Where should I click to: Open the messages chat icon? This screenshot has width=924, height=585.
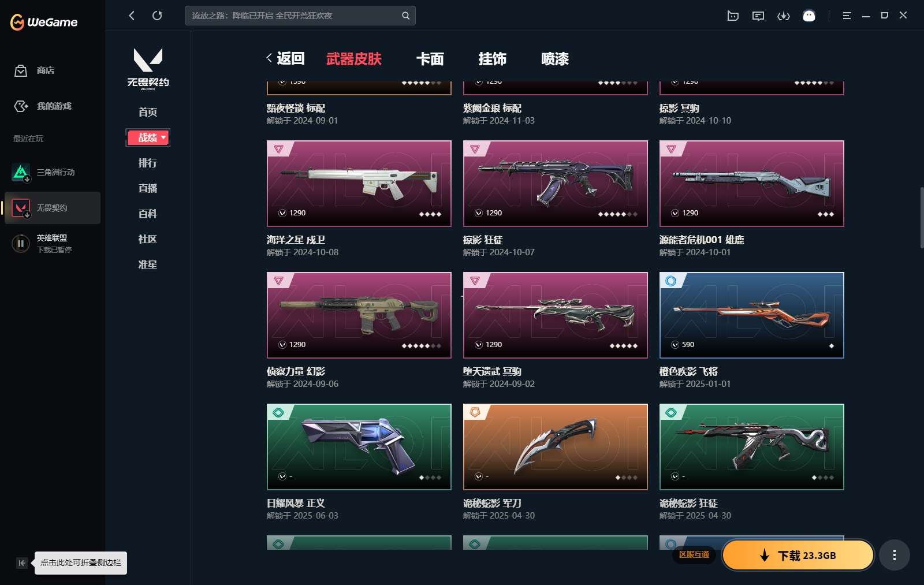[x=758, y=16]
